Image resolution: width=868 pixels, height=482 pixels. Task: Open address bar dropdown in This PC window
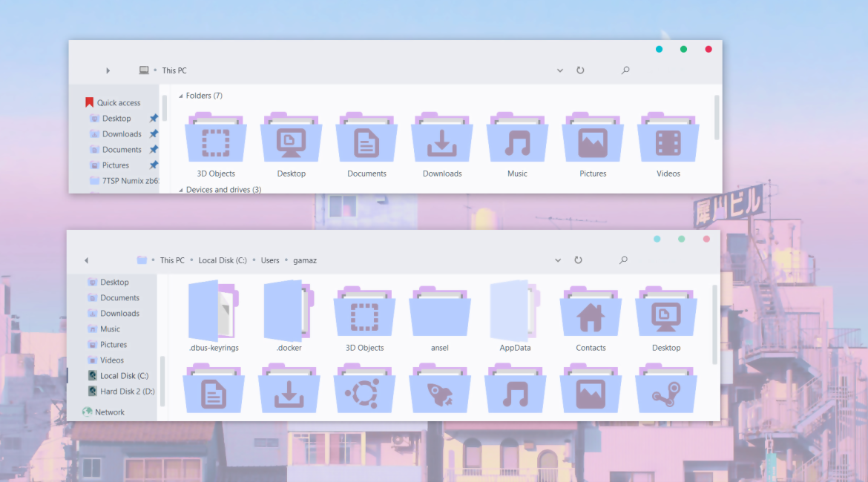pos(559,70)
